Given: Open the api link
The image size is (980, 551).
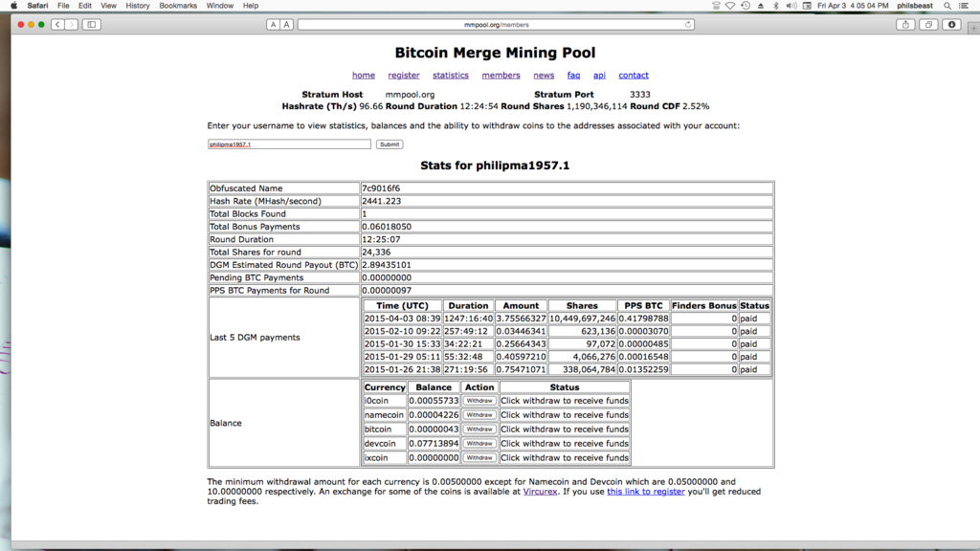Looking at the screenshot, I should tap(599, 75).
